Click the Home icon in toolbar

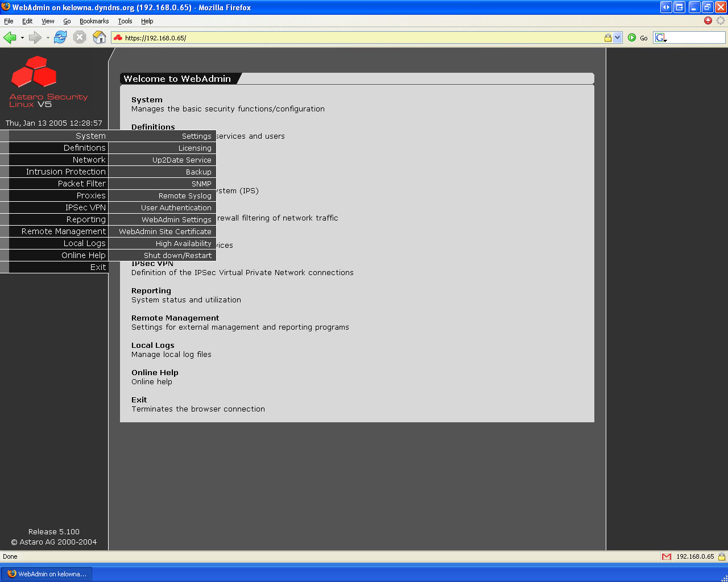click(x=100, y=38)
